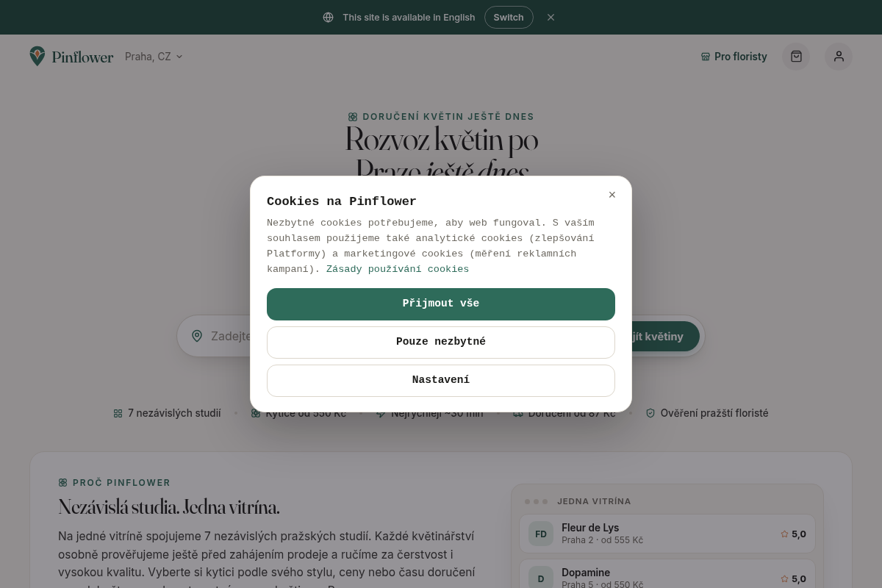The height and width of the screenshot is (588, 882).
Task: Click '7 nezávislých studií' text
Action: coord(174,413)
